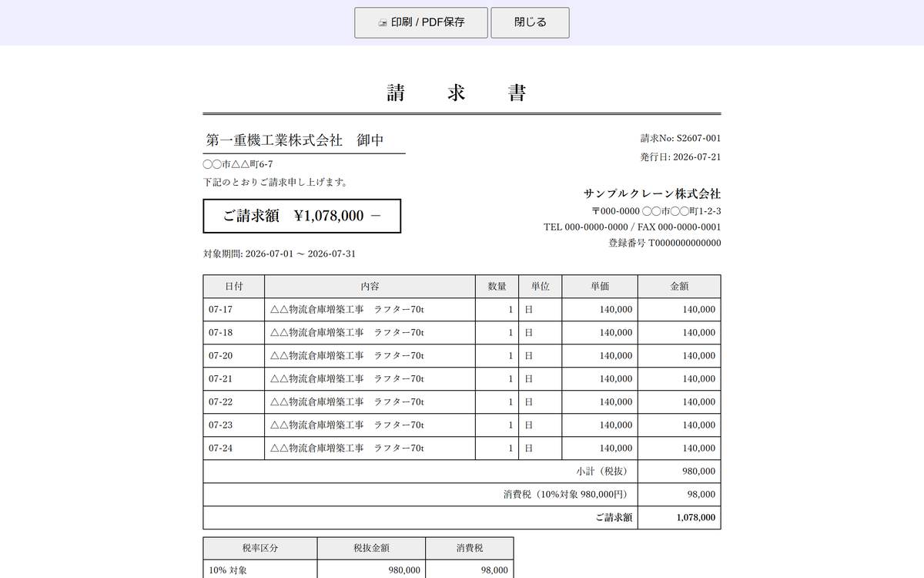
Task: Click the address ○○市△△町6-7
Action: click(x=238, y=164)
